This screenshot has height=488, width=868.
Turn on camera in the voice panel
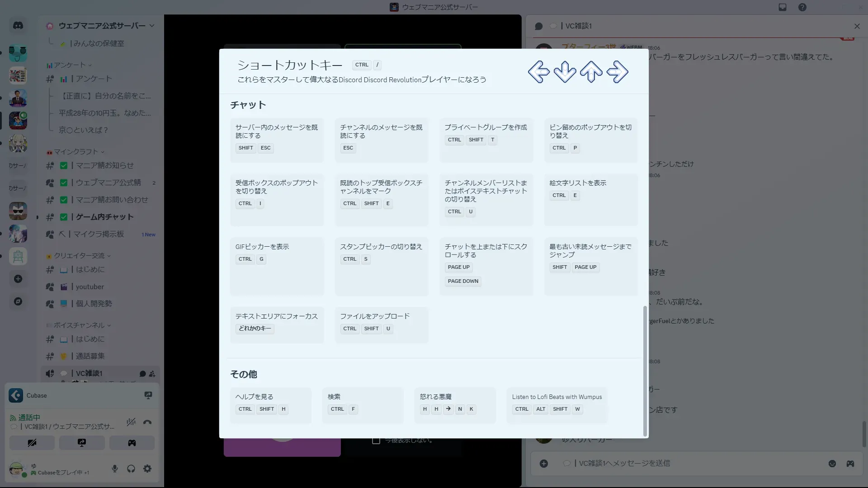pyautogui.click(x=32, y=443)
